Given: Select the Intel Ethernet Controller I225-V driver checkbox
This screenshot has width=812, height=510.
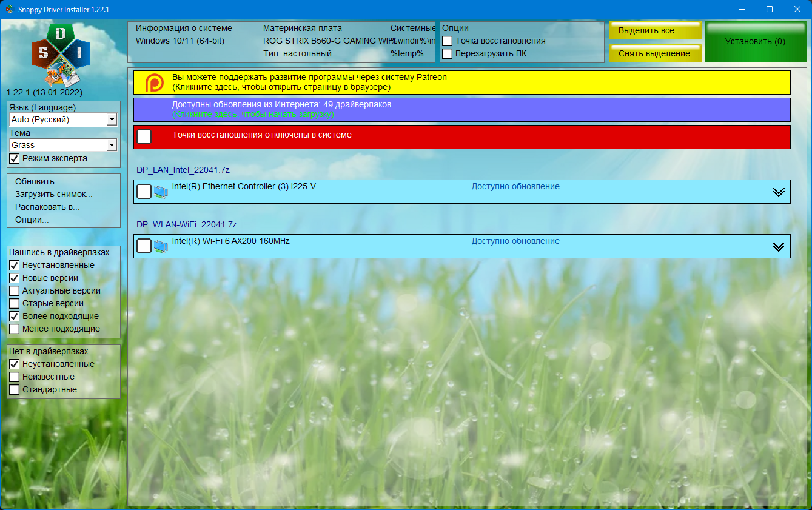Looking at the screenshot, I should pyautogui.click(x=144, y=192).
